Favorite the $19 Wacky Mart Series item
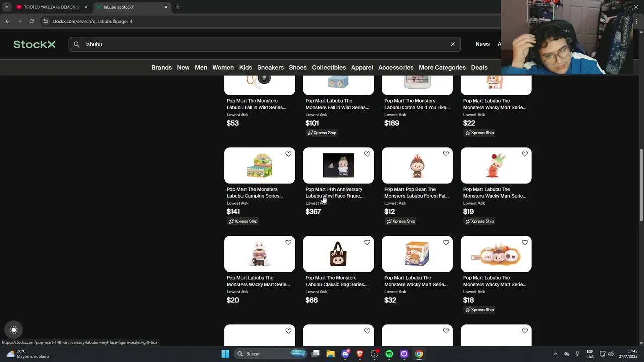The height and width of the screenshot is (362, 644). pos(525,154)
